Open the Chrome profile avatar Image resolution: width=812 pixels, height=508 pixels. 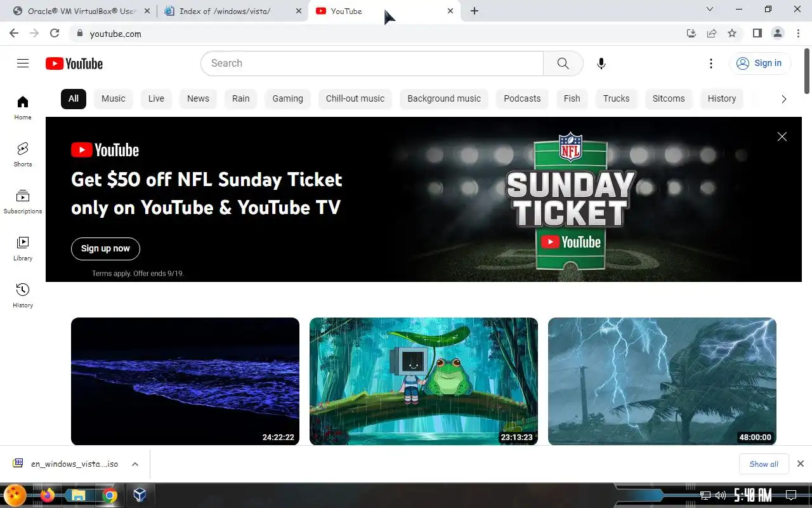coord(777,34)
